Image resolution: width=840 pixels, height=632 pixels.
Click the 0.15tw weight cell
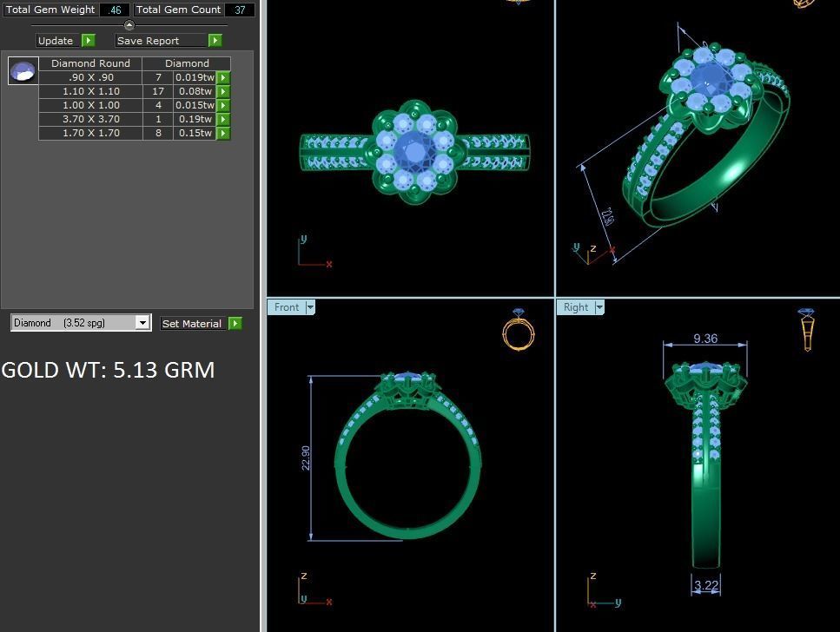click(195, 134)
